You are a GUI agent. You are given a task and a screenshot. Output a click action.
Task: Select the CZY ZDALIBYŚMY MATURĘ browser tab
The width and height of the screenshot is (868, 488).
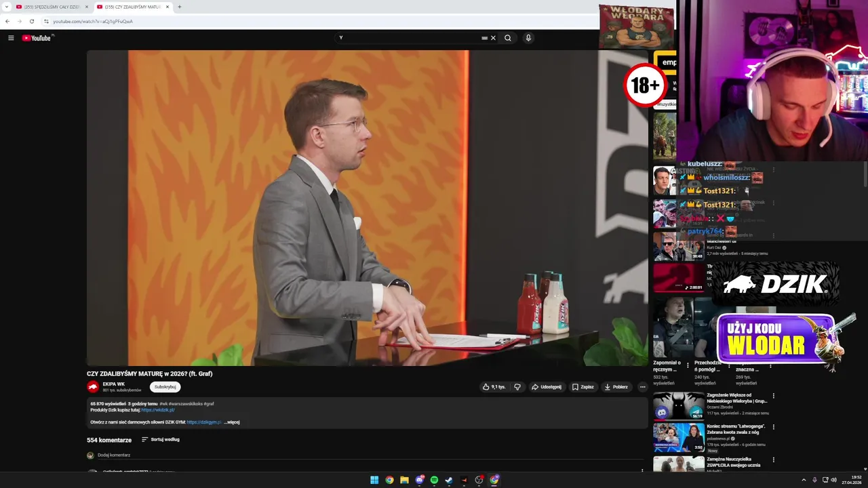click(132, 7)
